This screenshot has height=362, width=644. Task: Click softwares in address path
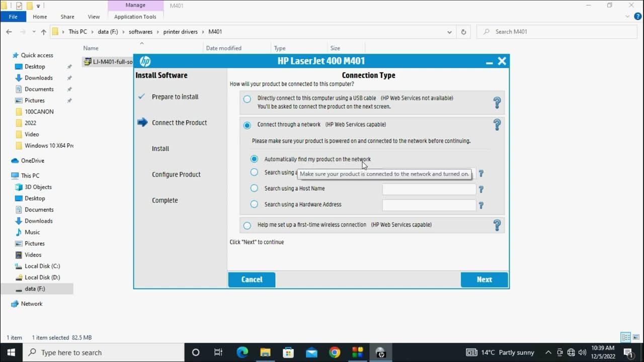tap(140, 32)
